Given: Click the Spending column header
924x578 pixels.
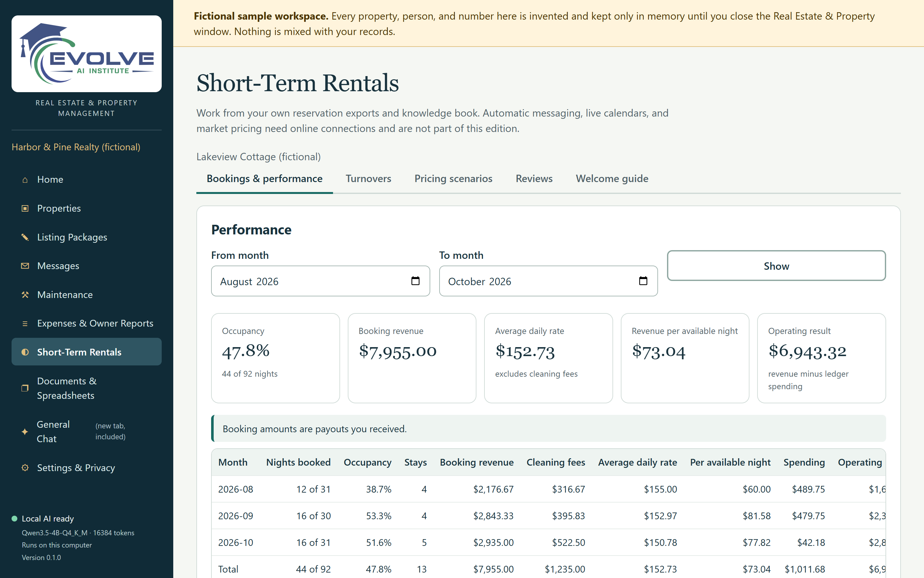Looking at the screenshot, I should pyautogui.click(x=804, y=462).
